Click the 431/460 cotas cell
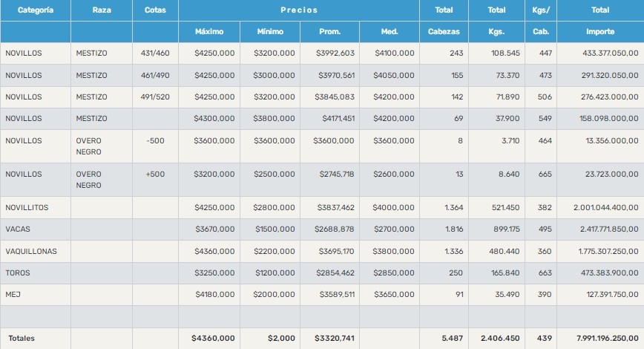Viewport: 644px width, 349px height. (155, 53)
